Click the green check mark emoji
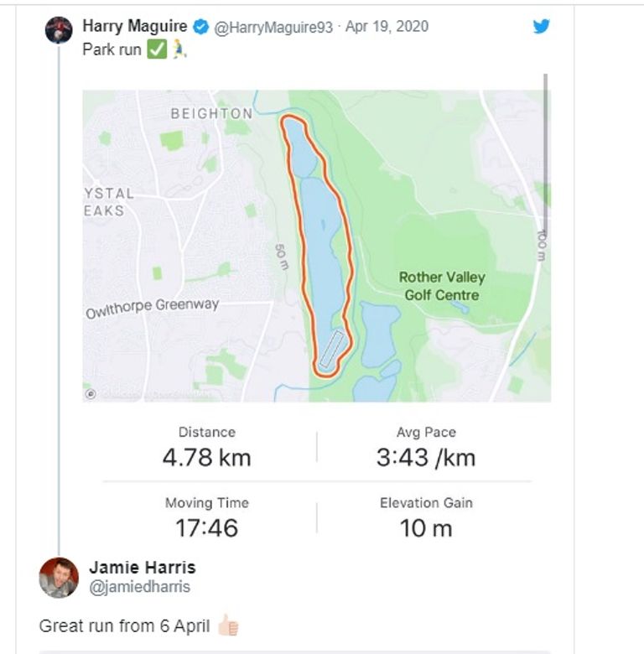This screenshot has height=654, width=644. click(x=156, y=49)
